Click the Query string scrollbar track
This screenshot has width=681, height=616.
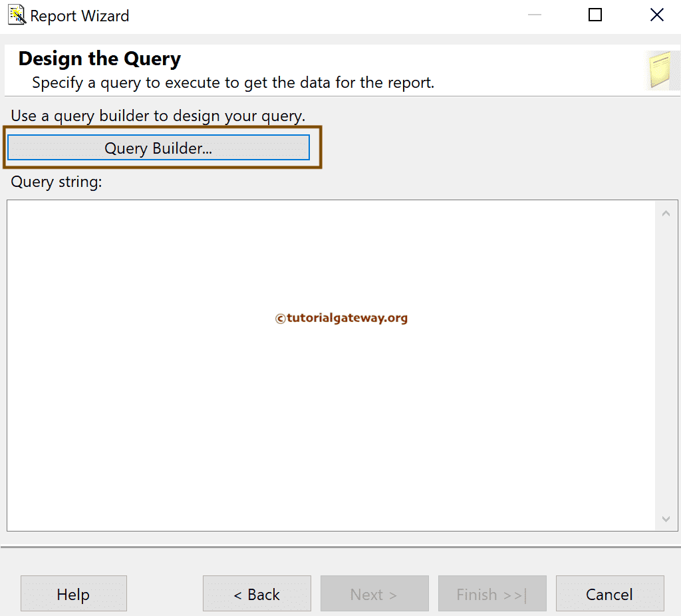(666, 366)
